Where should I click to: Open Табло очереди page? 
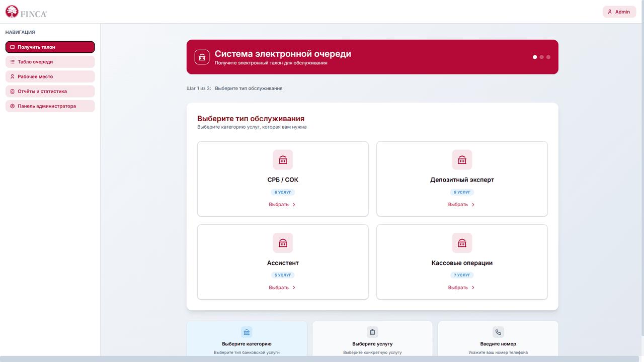(x=50, y=62)
